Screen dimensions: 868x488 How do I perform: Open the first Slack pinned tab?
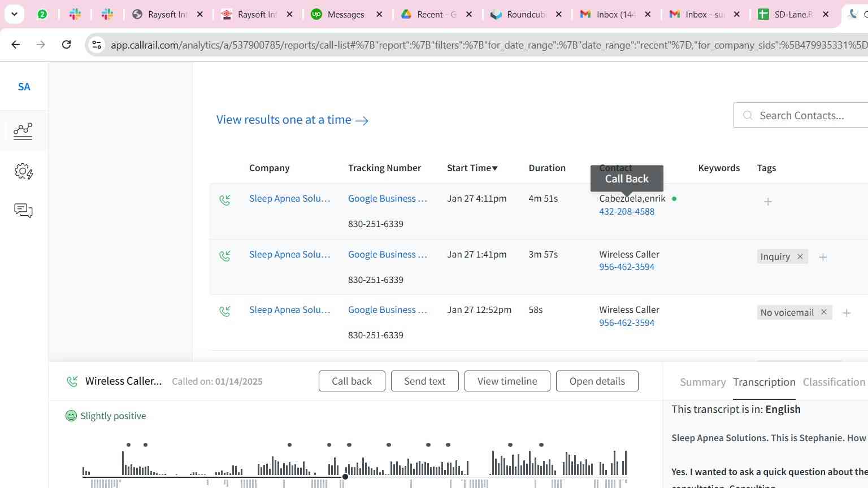pyautogui.click(x=75, y=15)
